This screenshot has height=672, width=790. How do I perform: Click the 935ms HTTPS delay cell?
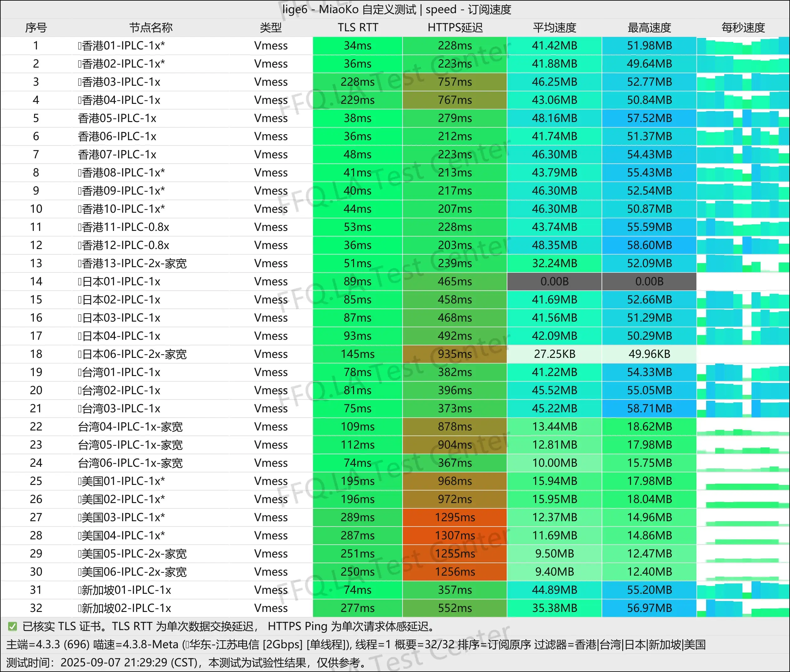point(455,354)
